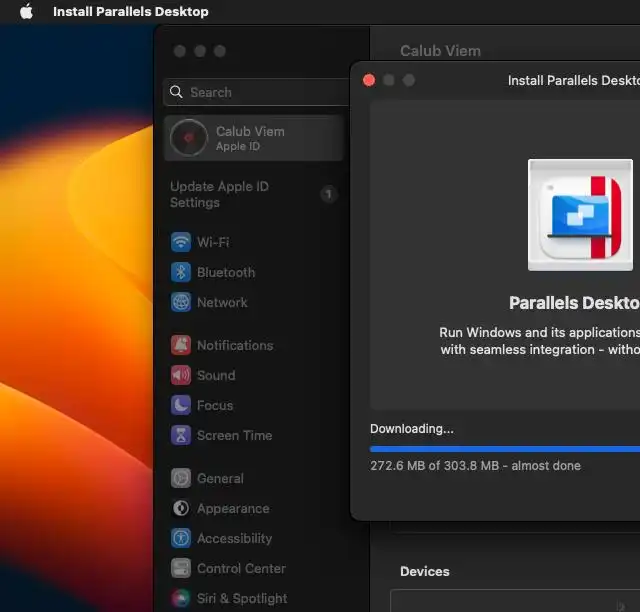The image size is (640, 612).
Task: Click the Focus moon icon
Action: (x=181, y=405)
